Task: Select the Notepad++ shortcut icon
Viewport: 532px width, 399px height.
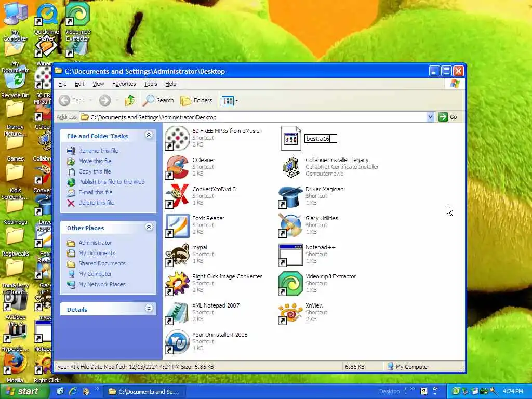Action: tap(290, 255)
